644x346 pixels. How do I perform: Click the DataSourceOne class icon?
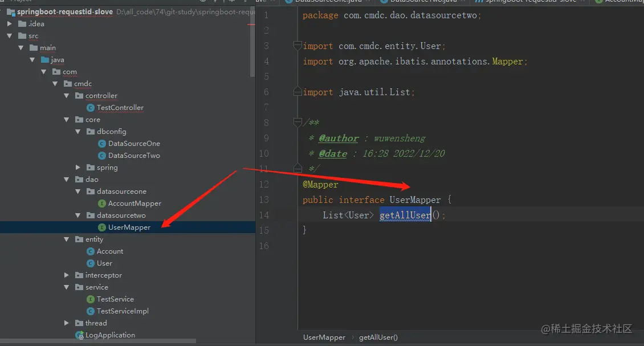click(102, 144)
